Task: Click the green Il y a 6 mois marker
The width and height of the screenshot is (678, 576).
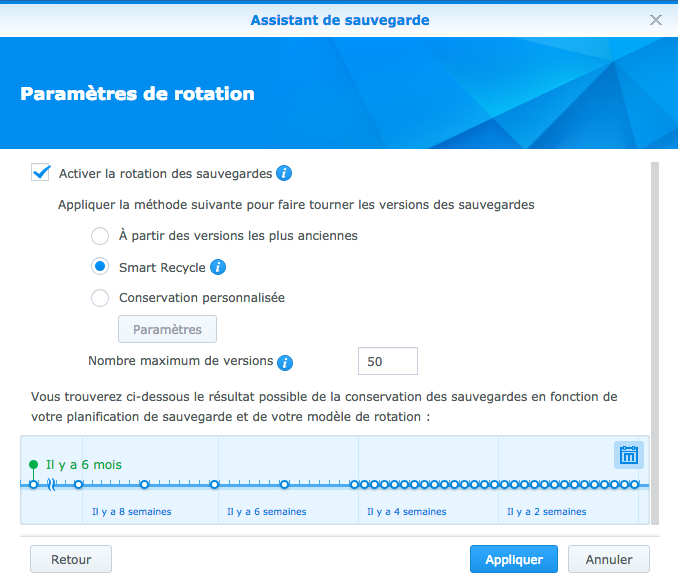Action: 33,465
